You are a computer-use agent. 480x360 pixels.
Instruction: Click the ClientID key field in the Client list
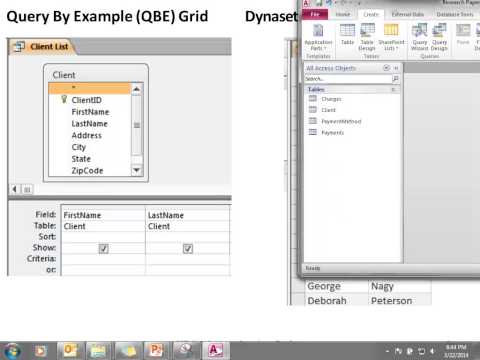tap(86, 100)
